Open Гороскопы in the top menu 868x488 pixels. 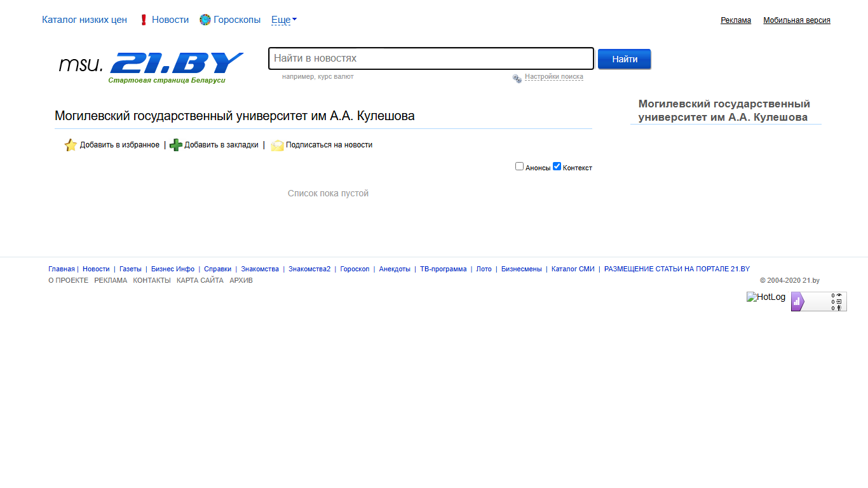(237, 20)
